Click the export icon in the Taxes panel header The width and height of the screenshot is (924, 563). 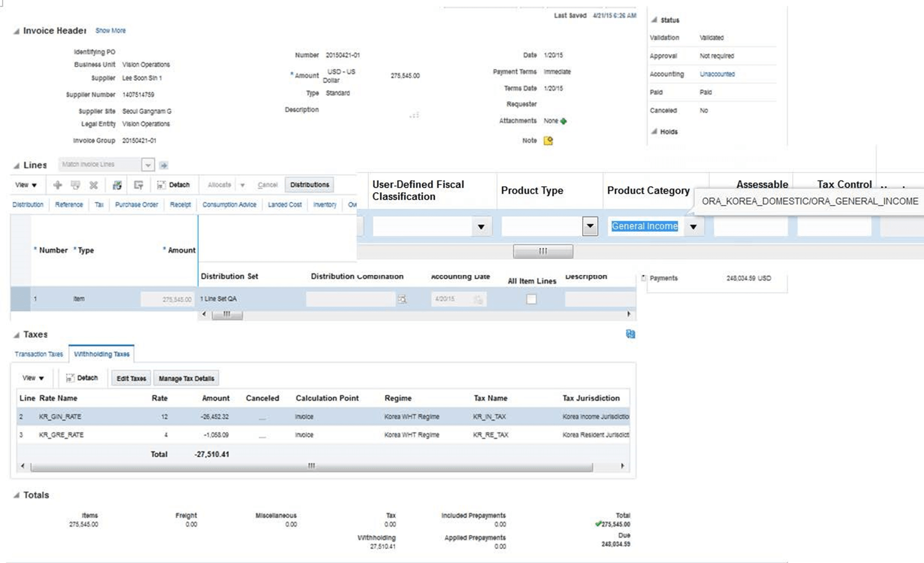click(631, 334)
